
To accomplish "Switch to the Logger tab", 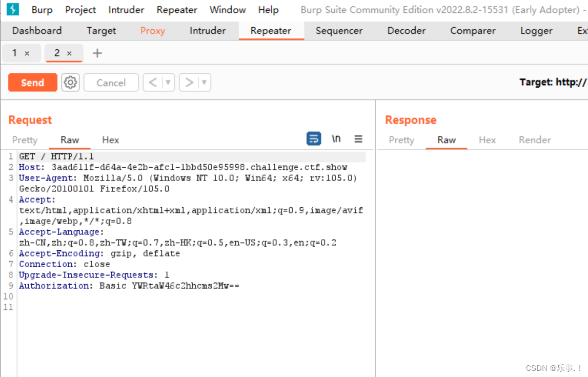I will pos(536,31).
